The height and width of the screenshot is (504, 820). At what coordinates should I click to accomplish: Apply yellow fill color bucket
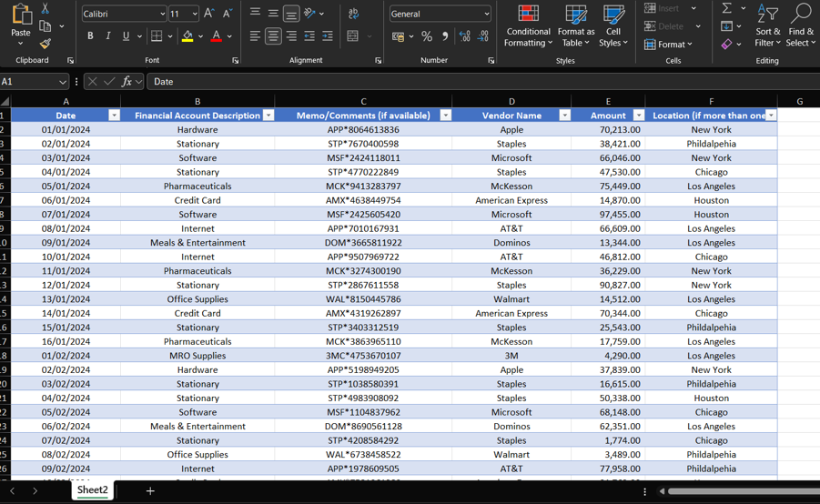(187, 36)
